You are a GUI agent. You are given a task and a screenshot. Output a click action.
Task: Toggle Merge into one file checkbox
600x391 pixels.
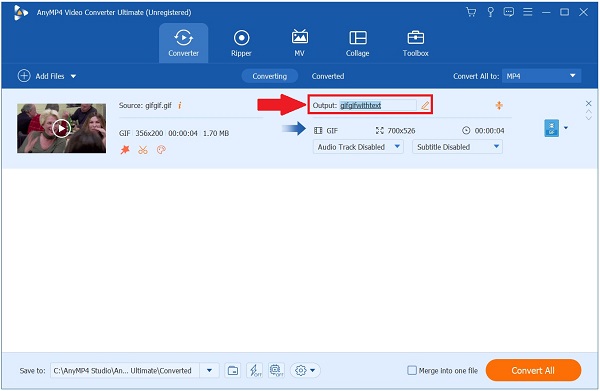click(x=412, y=370)
